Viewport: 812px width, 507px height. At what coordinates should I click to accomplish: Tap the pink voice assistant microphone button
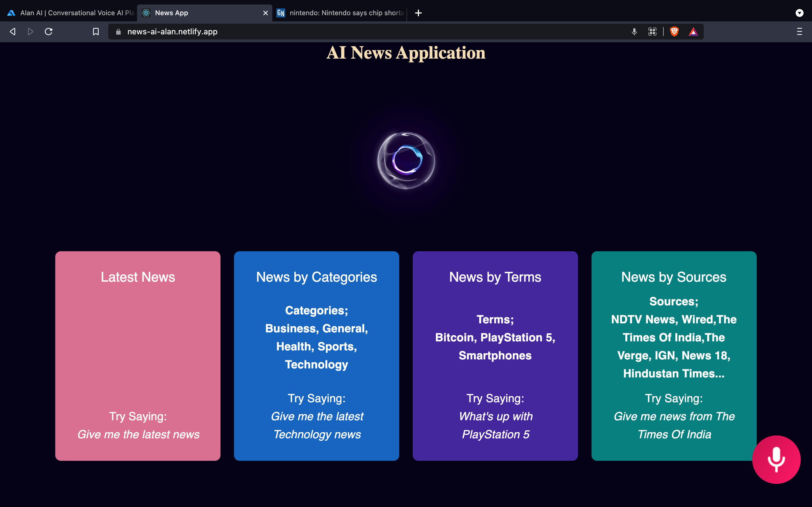776,459
